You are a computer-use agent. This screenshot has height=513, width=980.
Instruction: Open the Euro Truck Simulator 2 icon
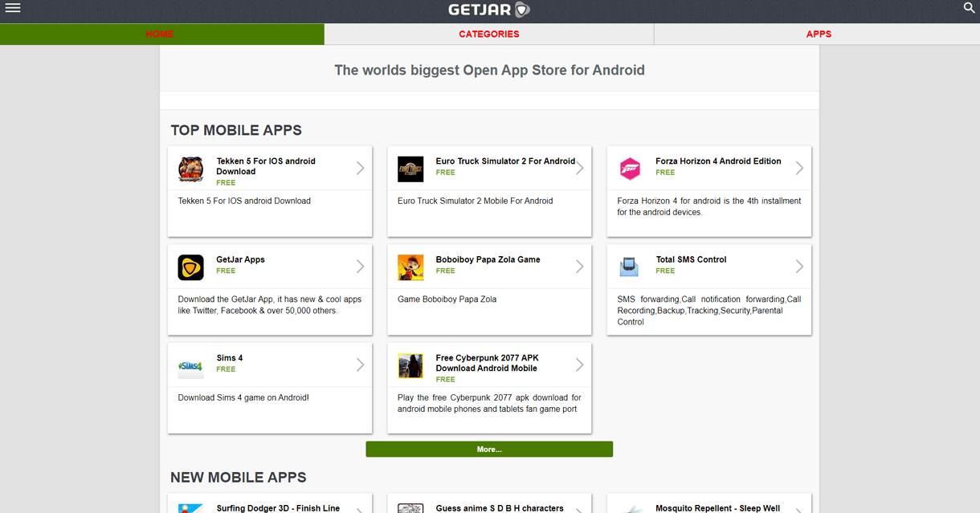point(410,169)
